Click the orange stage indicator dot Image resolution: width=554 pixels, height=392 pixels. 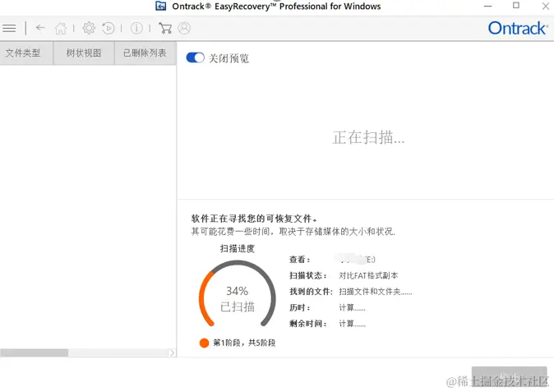pos(204,343)
